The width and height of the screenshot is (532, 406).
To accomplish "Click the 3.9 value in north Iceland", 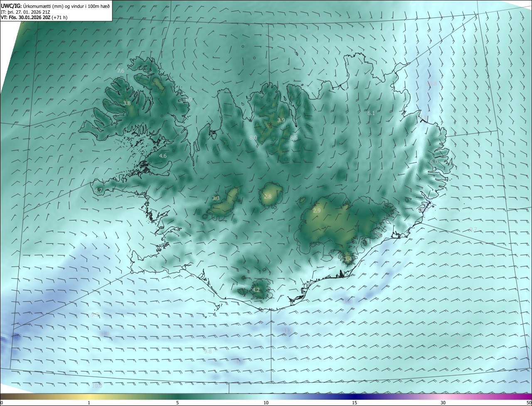I will tap(281, 120).
